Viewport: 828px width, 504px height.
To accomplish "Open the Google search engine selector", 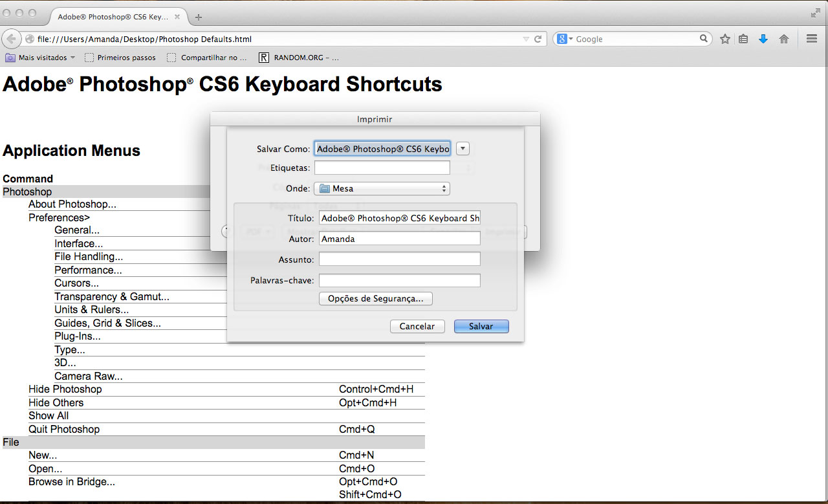I will click(565, 39).
